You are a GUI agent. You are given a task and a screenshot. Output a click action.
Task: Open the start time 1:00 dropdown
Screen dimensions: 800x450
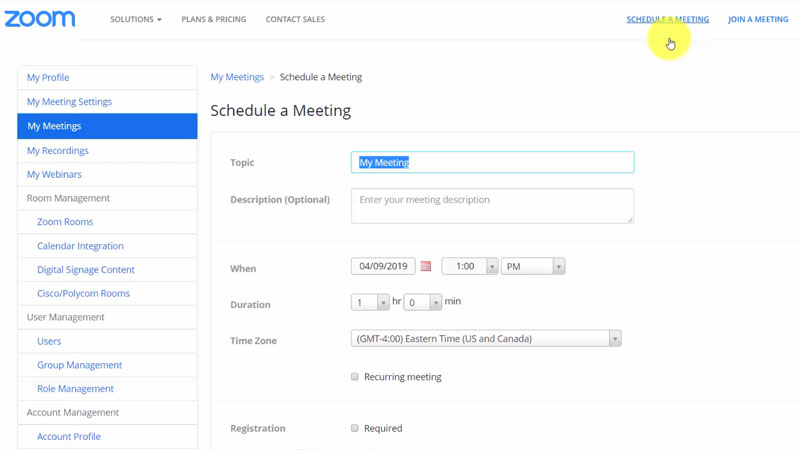click(469, 267)
